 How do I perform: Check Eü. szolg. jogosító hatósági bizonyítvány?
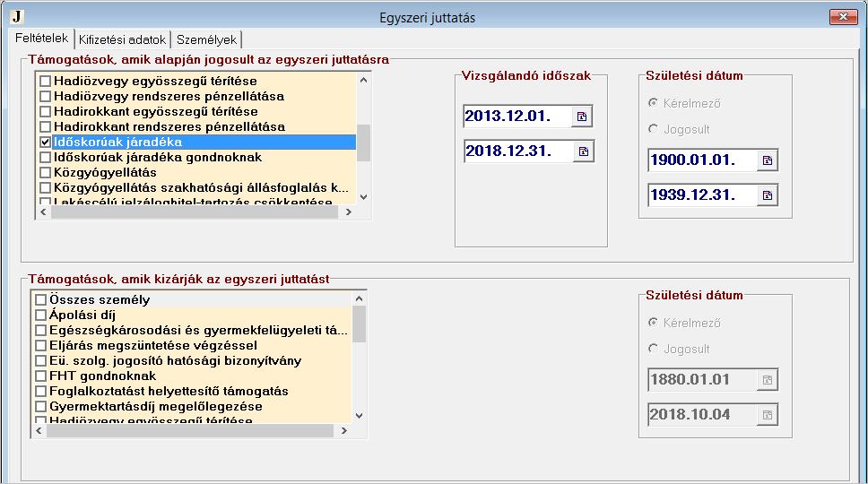[40, 360]
